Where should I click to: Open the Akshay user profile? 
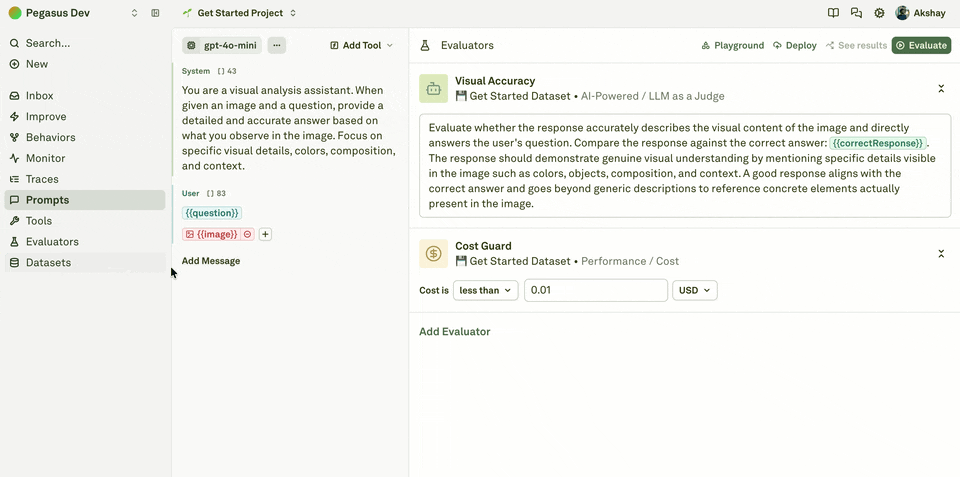(x=920, y=13)
